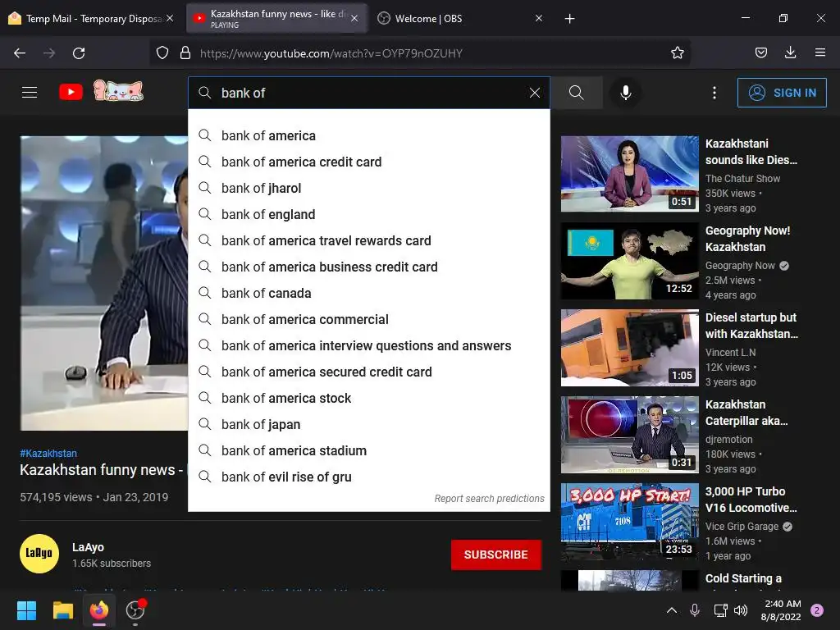Click the cat doodle beside YouTube logo
Screen dimensions: 840x630
(x=118, y=90)
